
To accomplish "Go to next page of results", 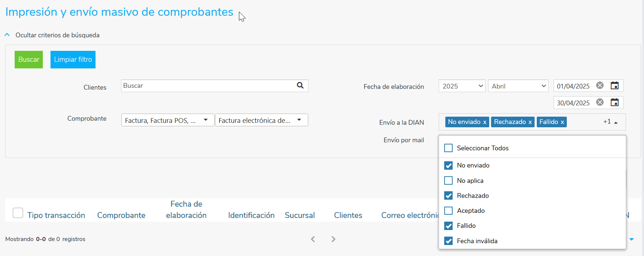I will point(333,239).
